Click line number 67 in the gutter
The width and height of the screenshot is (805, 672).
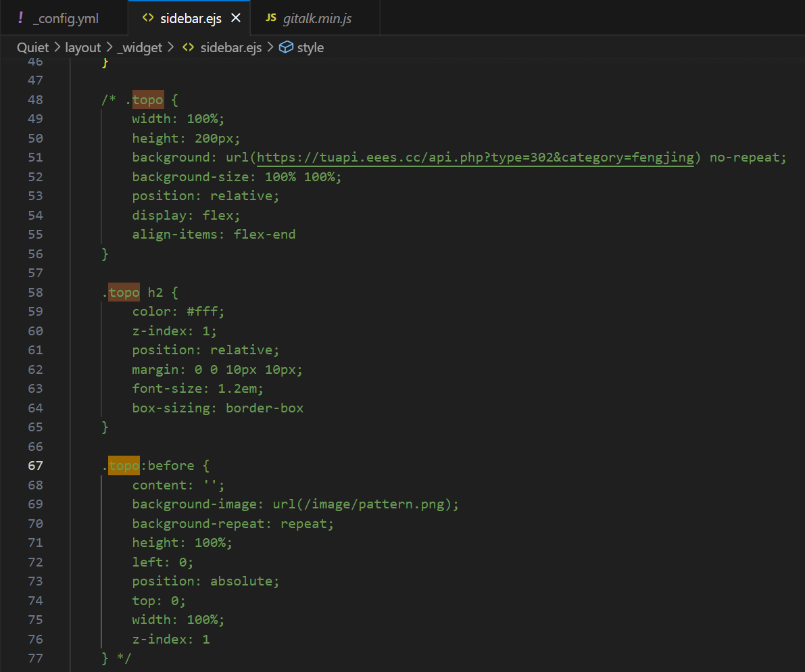[35, 466]
